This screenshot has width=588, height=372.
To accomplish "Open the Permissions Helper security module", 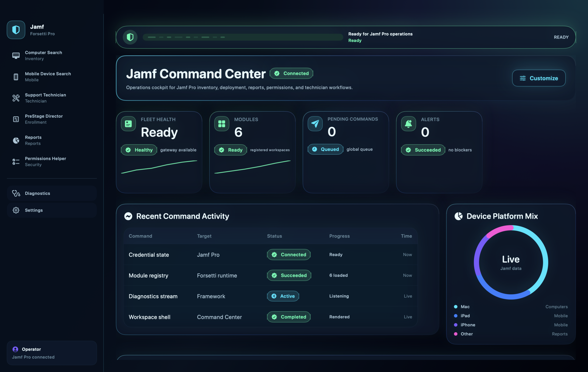I will [x=52, y=162].
